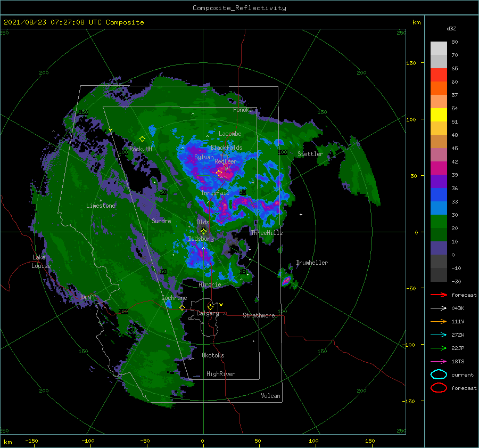Click the yellow diamond marker near RockyMH
Viewport: 479px width, 448px height.
(x=142, y=139)
